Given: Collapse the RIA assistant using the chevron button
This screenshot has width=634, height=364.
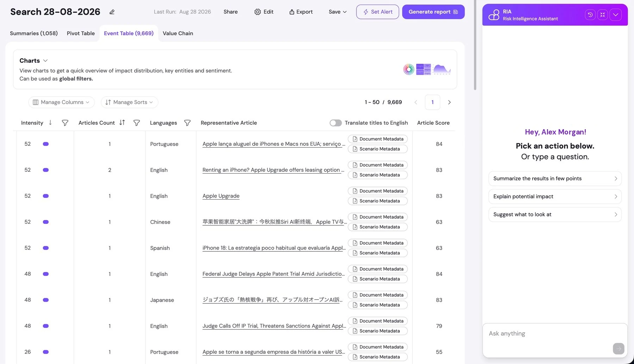Looking at the screenshot, I should point(616,15).
